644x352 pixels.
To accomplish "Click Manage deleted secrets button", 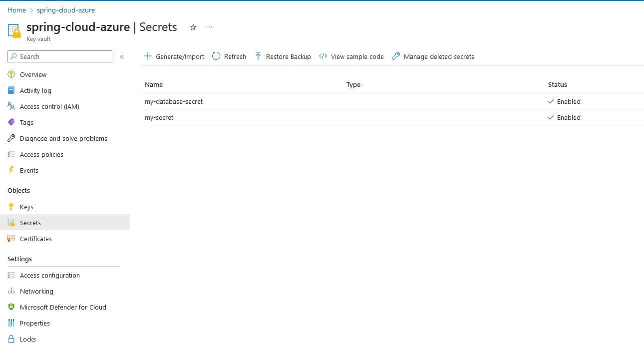I will pyautogui.click(x=433, y=56).
